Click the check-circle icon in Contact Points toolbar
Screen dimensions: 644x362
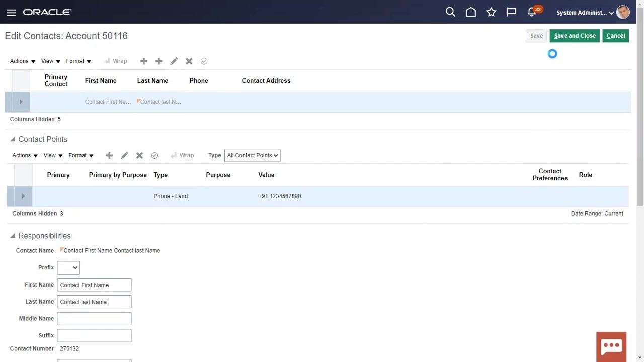[x=154, y=155]
